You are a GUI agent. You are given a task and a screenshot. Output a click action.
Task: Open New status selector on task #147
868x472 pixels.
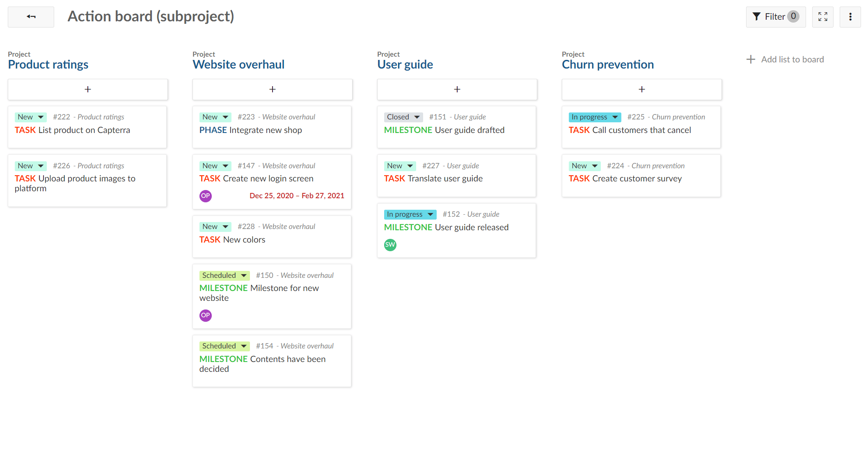coord(215,165)
